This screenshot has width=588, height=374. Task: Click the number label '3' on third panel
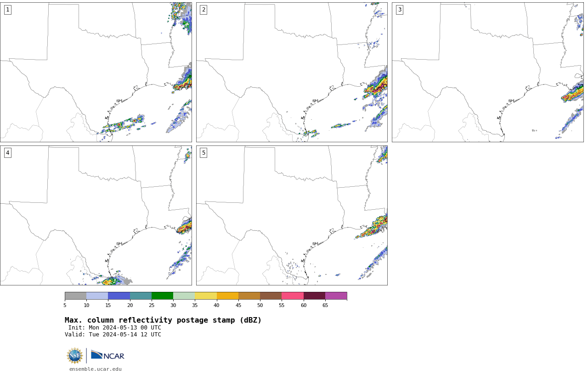pyautogui.click(x=400, y=10)
